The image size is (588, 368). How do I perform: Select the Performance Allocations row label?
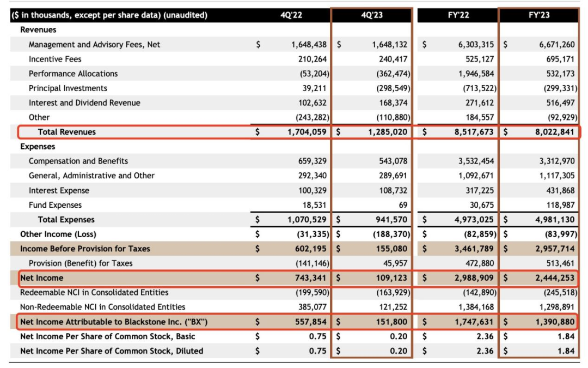(x=73, y=74)
